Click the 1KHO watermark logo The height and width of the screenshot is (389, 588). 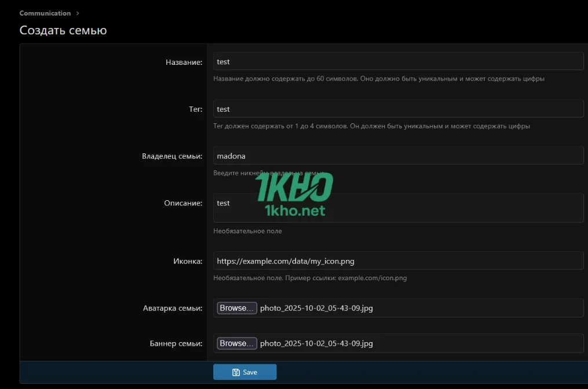pos(294,194)
